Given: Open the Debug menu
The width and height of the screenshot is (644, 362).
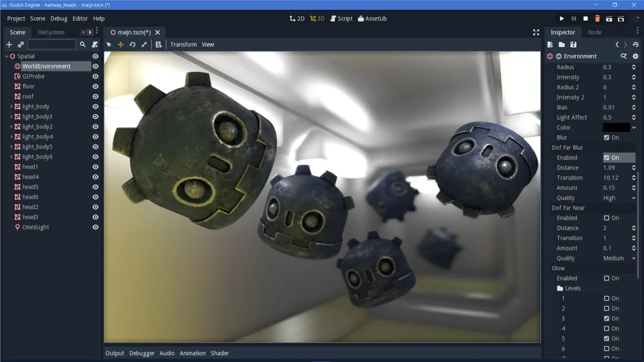Looking at the screenshot, I should click(58, 18).
